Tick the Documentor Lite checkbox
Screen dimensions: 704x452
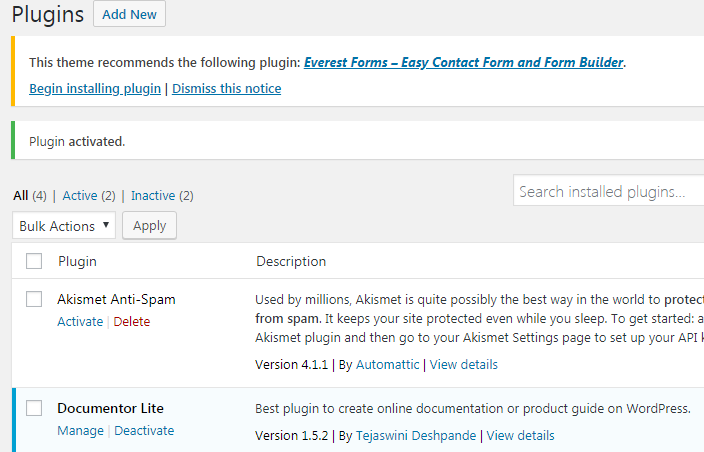click(34, 408)
